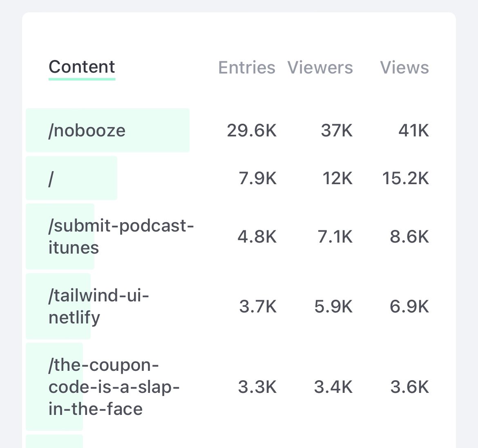Click the 3.6K views value

pos(409,387)
